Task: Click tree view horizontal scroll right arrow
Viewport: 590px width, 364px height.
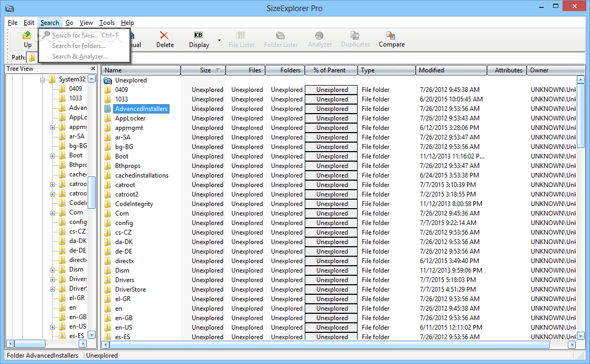Action: click(83, 344)
